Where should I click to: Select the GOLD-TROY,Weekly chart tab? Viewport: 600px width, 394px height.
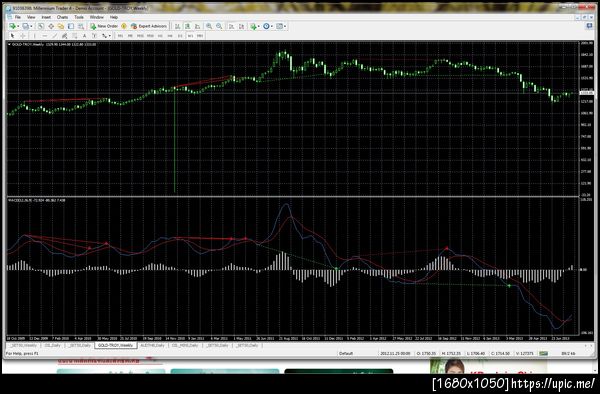116,345
